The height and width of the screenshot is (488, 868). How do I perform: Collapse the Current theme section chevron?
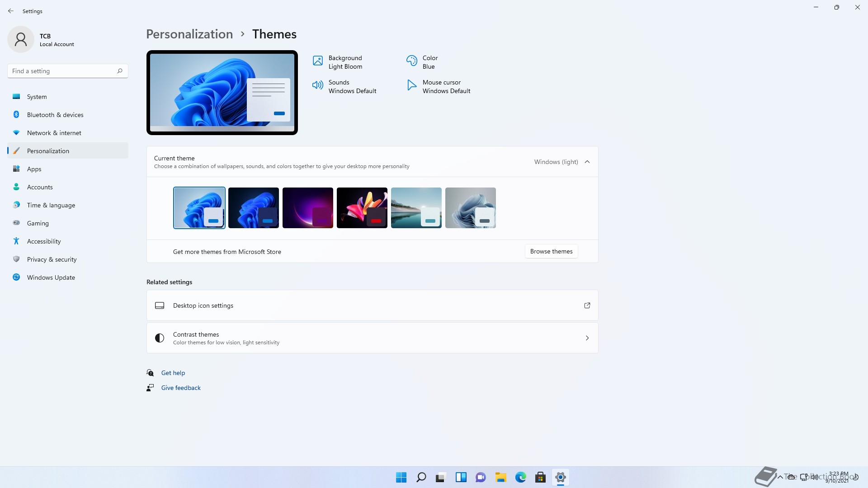(x=587, y=162)
